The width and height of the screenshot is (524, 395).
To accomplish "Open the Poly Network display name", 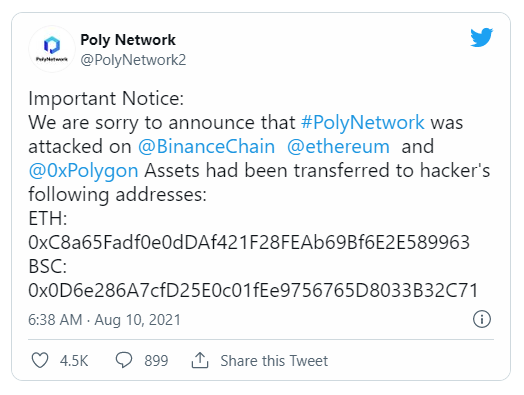I will coord(128,40).
